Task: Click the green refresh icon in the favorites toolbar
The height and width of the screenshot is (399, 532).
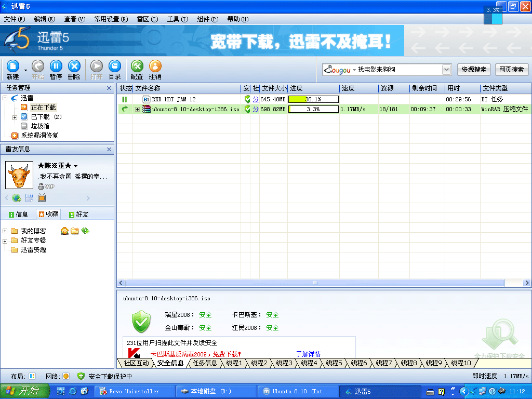Action: point(85,231)
